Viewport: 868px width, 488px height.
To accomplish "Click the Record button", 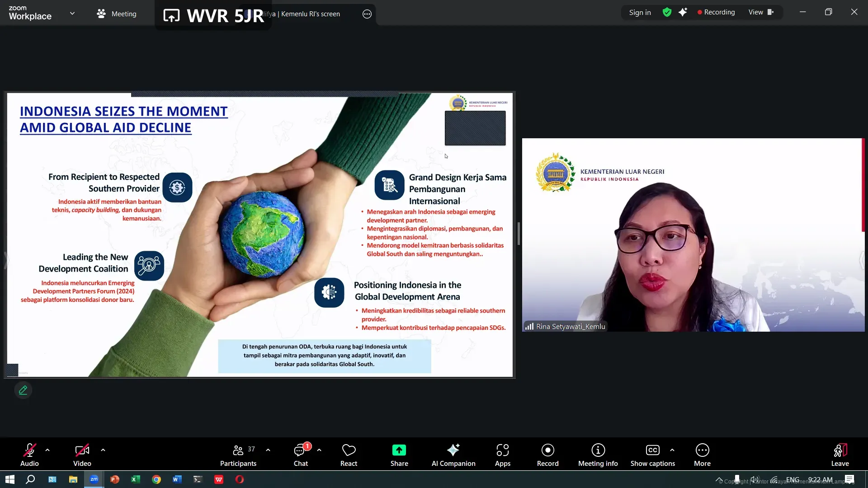I will click(547, 455).
